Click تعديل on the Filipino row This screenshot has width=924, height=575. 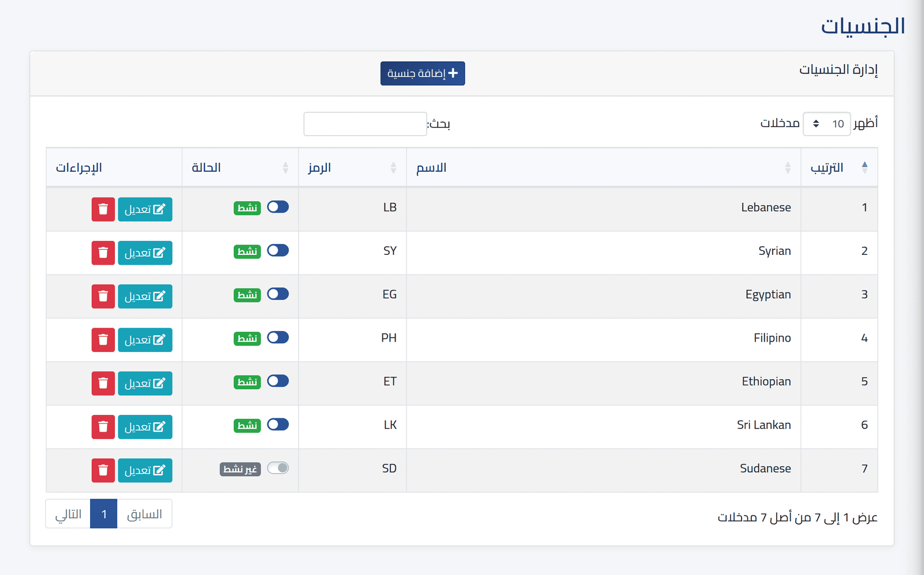[145, 340]
